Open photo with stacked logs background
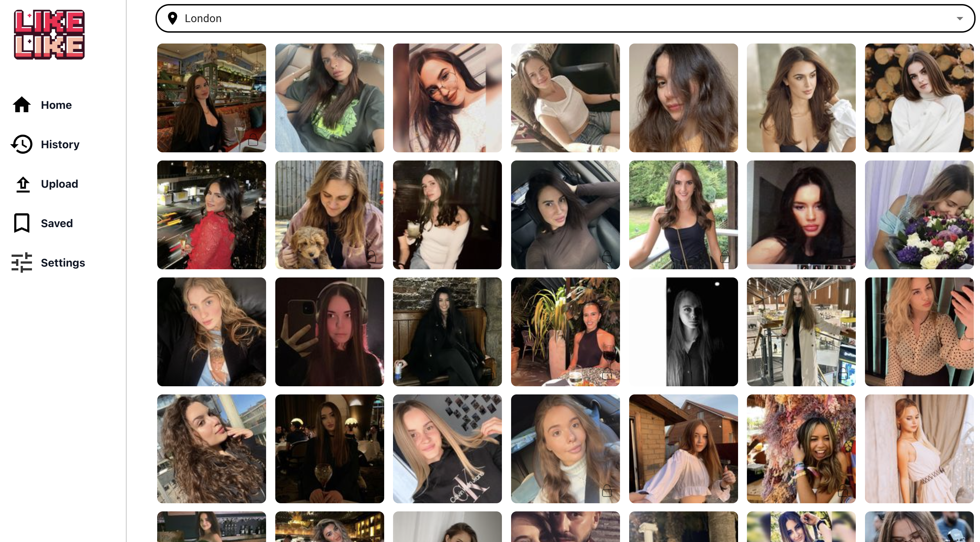980x542 pixels. pyautogui.click(x=919, y=98)
